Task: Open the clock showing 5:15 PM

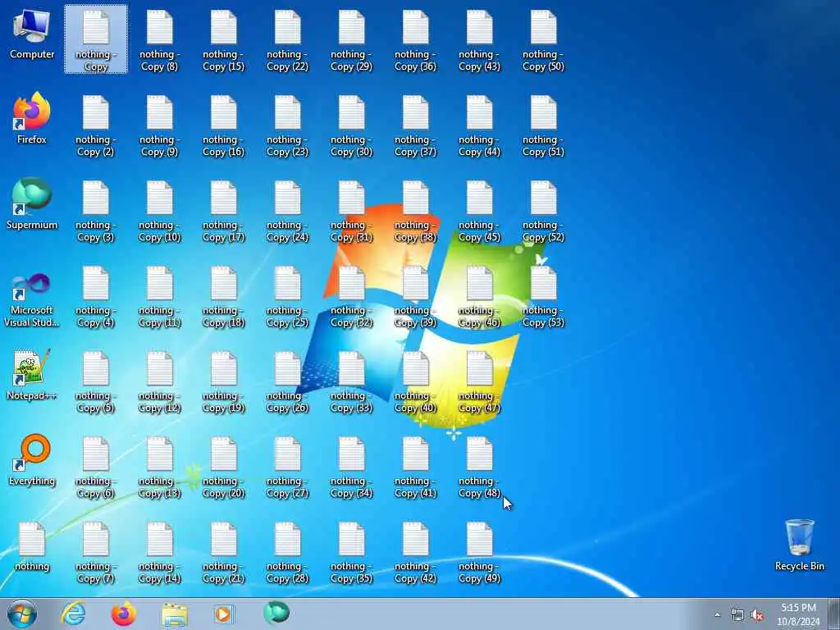Action: click(x=798, y=614)
